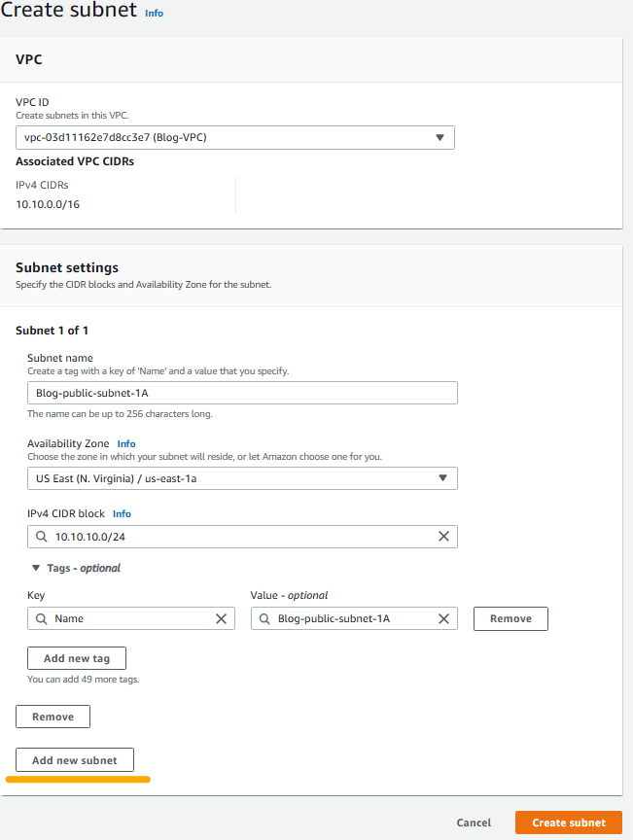Open the VPC ID dropdown
633x840 pixels.
(x=234, y=137)
